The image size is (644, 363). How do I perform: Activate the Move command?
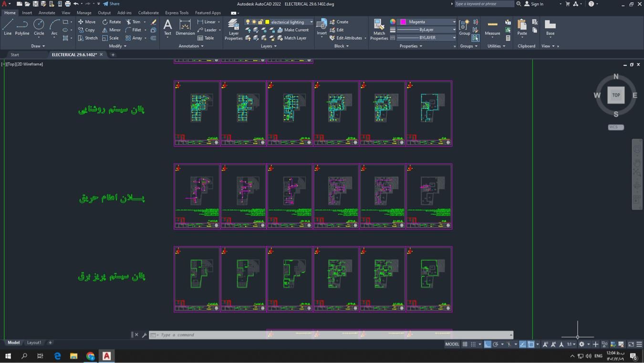pyautogui.click(x=87, y=22)
